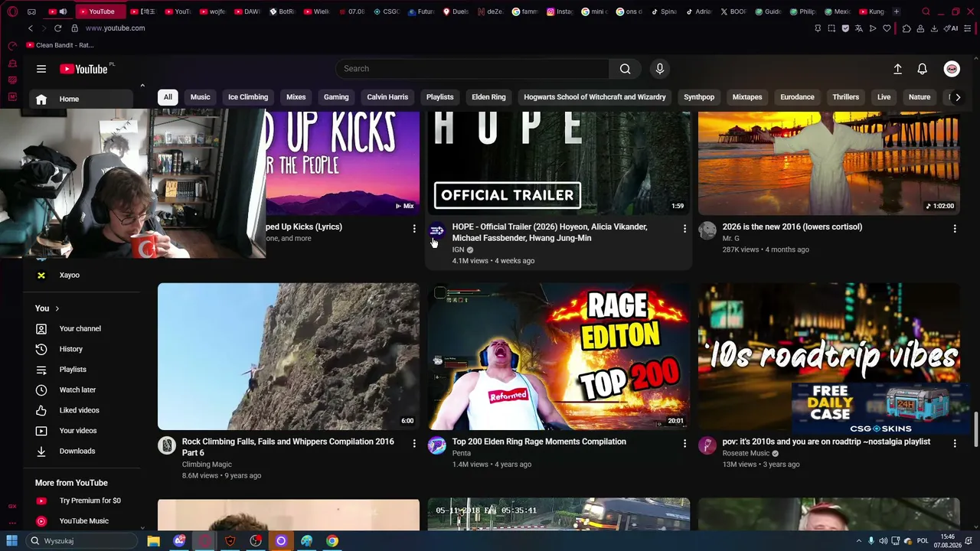Screen dimensions: 980x551
Task: Show more category chips with the right arrow
Action: click(x=957, y=97)
